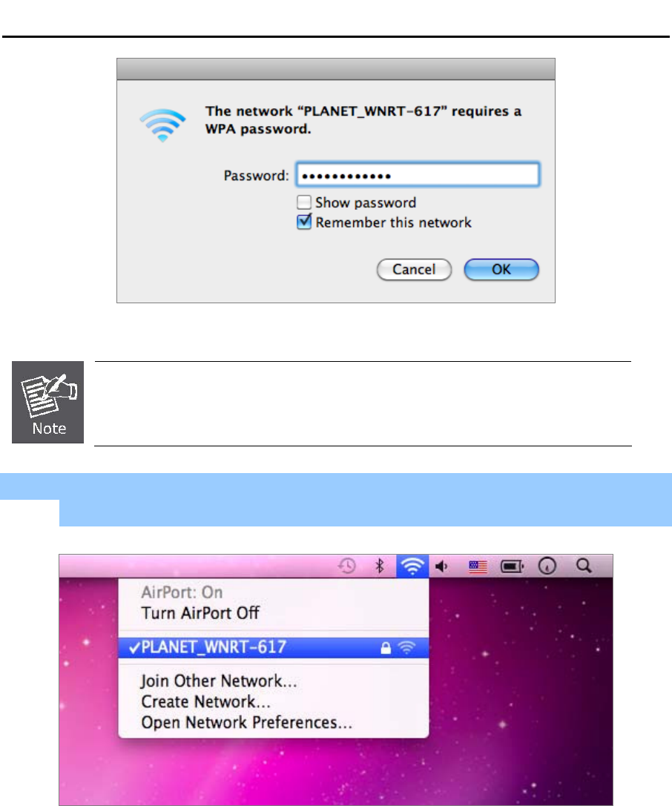Open the clock icon in menu bar
This screenshot has height=806, width=672.
547,566
